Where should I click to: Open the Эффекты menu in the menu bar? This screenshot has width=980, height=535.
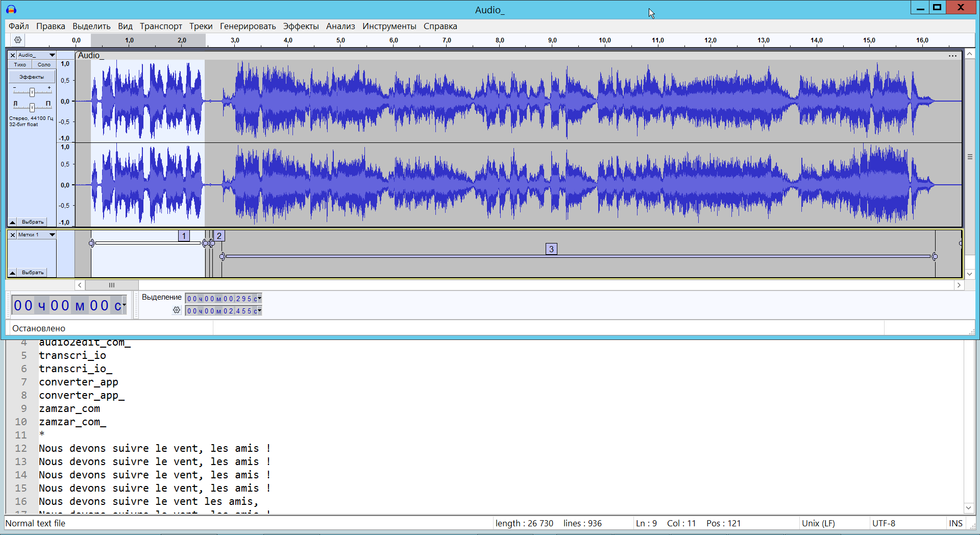[301, 26]
